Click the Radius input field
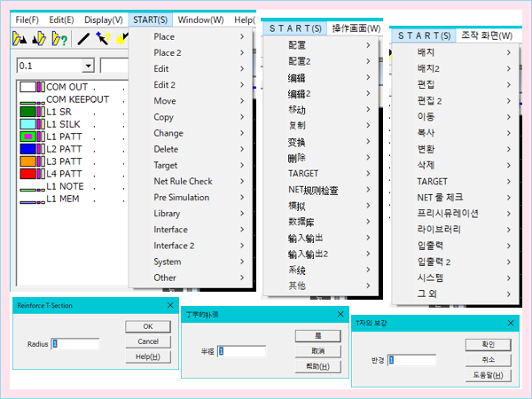The image size is (532, 399). click(x=75, y=344)
